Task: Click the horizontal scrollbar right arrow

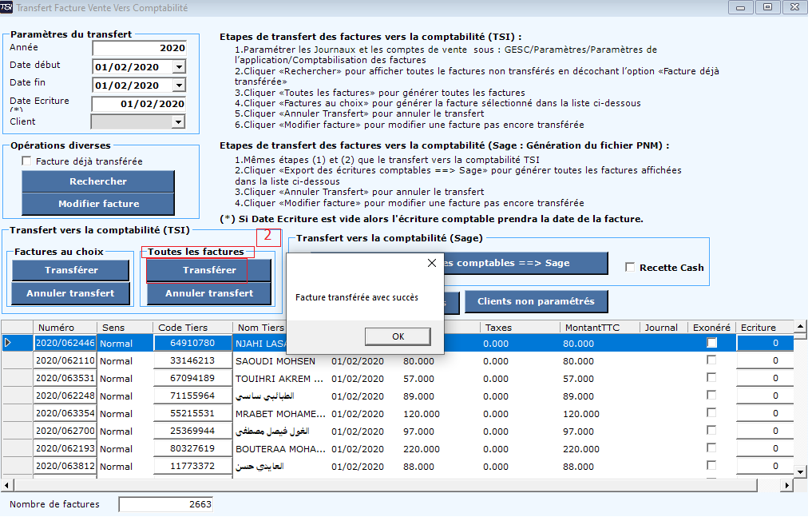Action: [787, 485]
